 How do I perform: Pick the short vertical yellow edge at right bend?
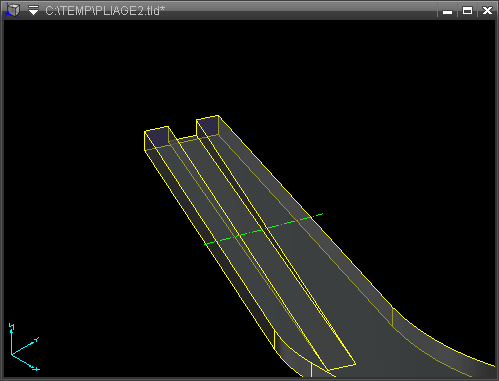tap(393, 317)
